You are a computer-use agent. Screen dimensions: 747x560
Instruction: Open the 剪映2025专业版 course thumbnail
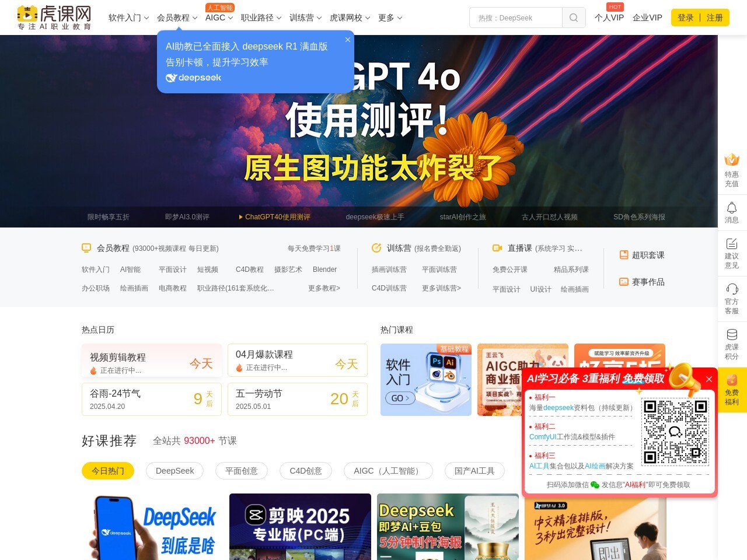pyautogui.click(x=300, y=526)
